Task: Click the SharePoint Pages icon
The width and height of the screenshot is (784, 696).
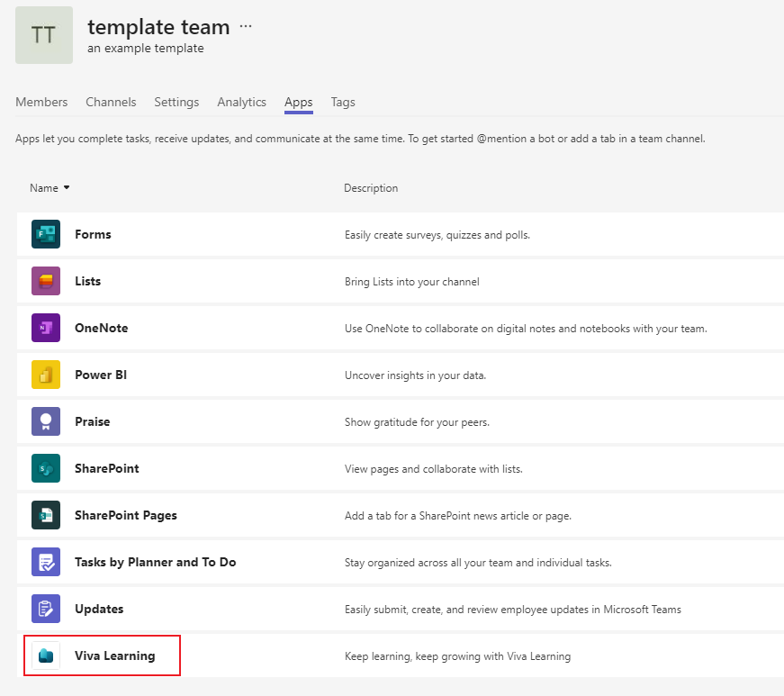Action: [46, 515]
